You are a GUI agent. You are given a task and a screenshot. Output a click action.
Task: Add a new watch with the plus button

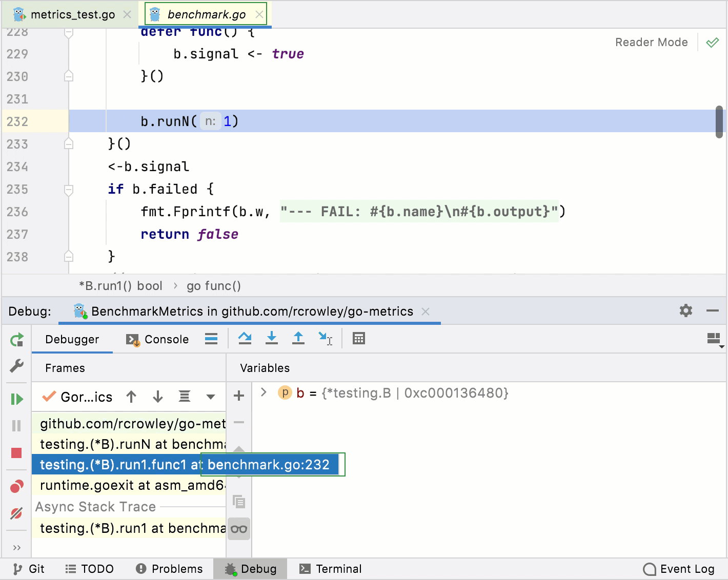point(238,396)
